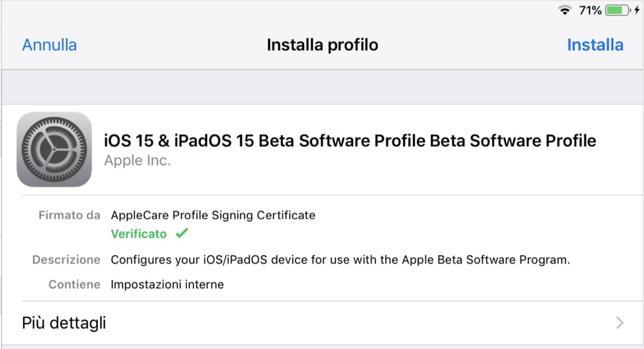Tap the AppleCare Profile Signing Certificate text
644x349 pixels.
(x=213, y=215)
